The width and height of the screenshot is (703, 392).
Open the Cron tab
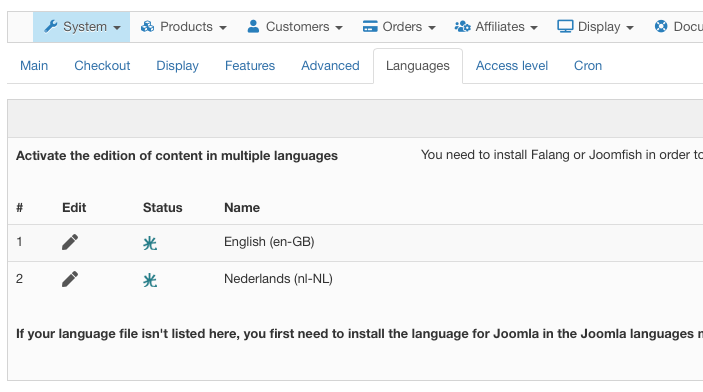[588, 66]
